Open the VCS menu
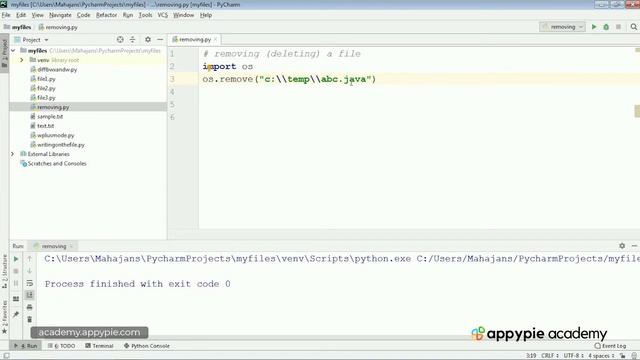 pos(162,15)
